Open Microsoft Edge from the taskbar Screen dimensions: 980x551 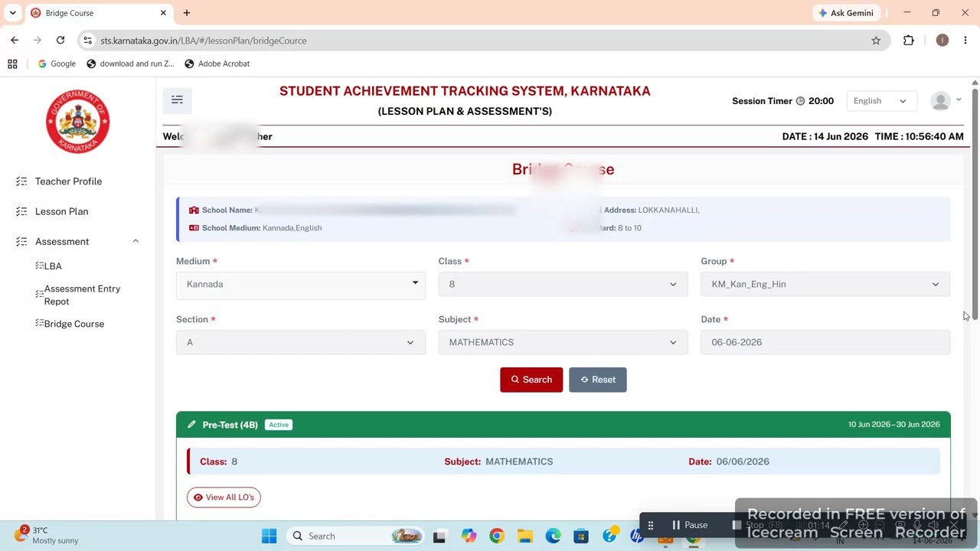(553, 536)
